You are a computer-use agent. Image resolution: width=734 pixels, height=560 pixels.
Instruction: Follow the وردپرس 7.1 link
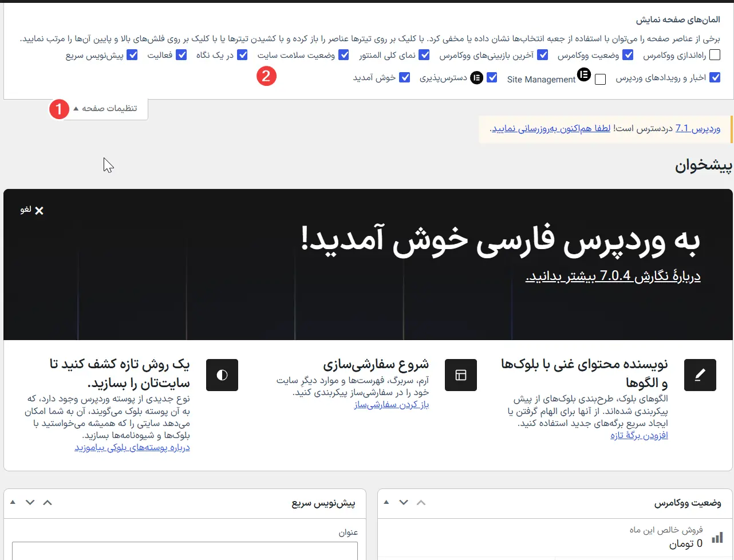698,128
